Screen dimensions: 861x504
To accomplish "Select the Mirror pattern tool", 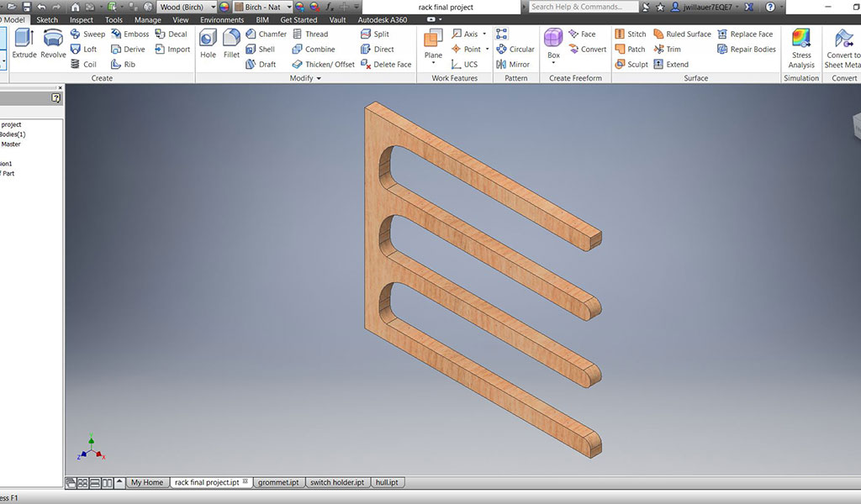I will [513, 64].
